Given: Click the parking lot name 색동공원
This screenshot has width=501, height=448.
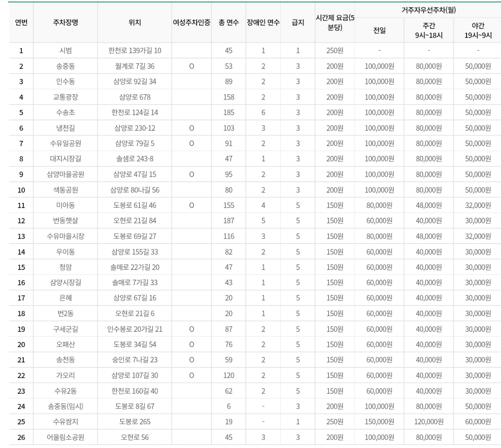Looking at the screenshot, I should 65,190.
